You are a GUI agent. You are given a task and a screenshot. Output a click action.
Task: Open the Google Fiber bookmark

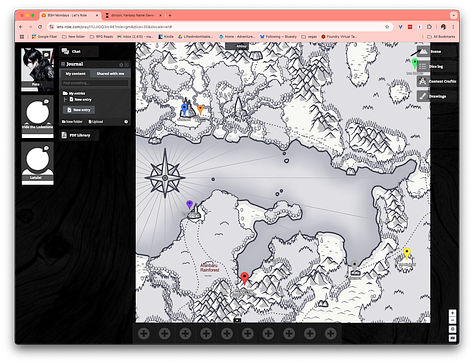pyautogui.click(x=44, y=37)
